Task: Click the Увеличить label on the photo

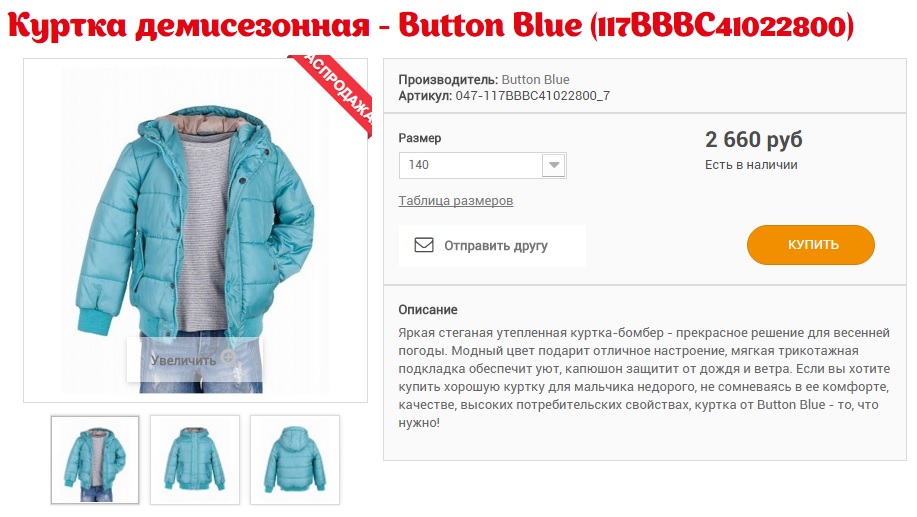Action: (183, 360)
